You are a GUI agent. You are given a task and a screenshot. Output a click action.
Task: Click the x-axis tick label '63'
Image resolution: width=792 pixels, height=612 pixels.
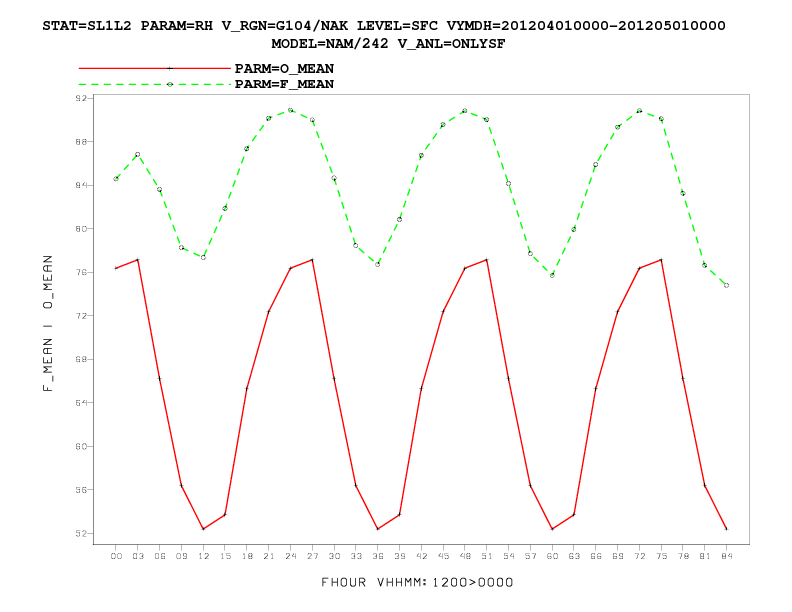[x=574, y=556]
